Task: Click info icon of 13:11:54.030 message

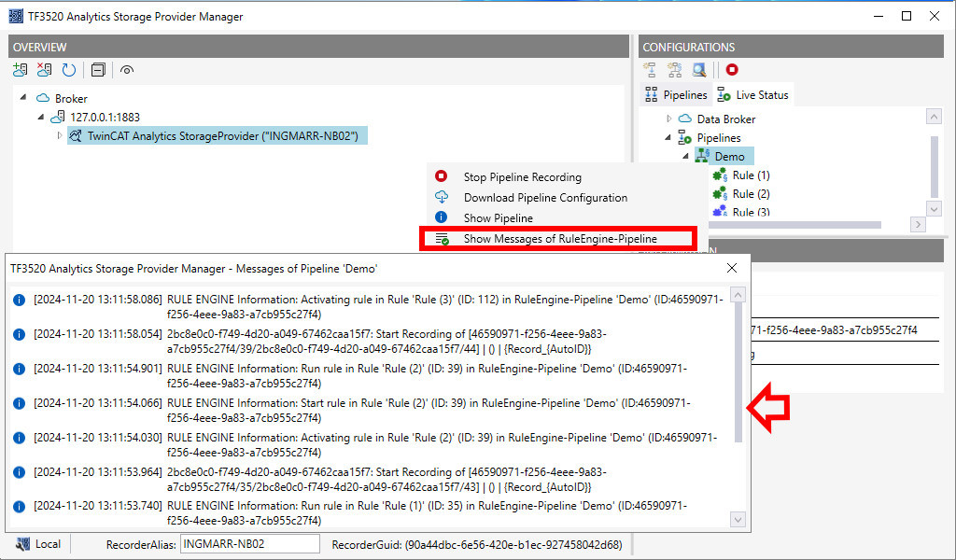Action: pos(19,438)
